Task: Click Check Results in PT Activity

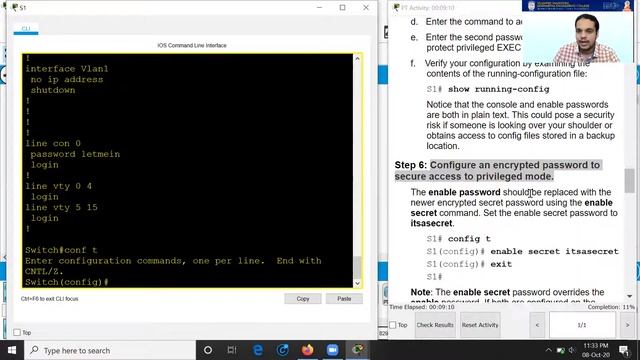Action: [435, 325]
